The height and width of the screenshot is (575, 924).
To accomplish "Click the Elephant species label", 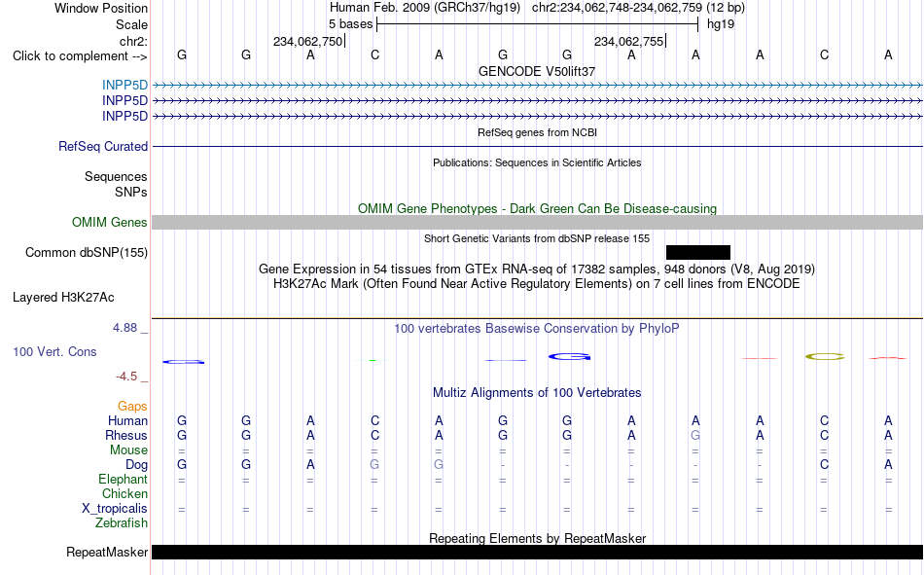I will pyautogui.click(x=124, y=479).
